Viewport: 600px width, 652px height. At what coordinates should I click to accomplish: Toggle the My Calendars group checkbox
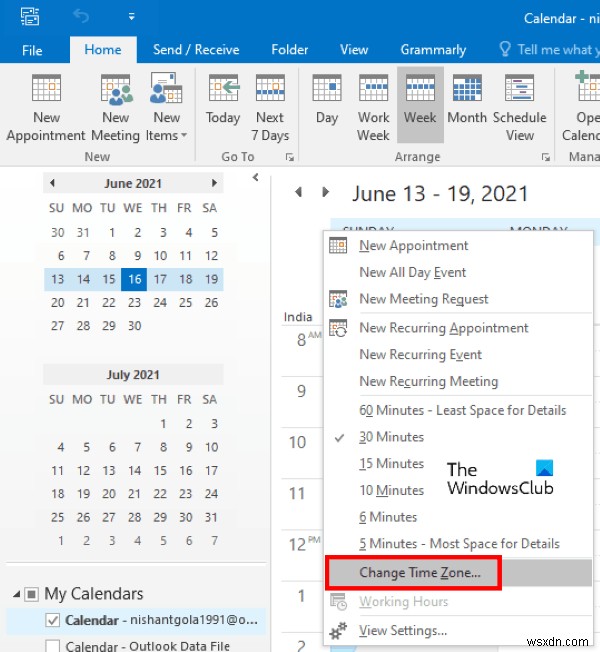(x=32, y=594)
